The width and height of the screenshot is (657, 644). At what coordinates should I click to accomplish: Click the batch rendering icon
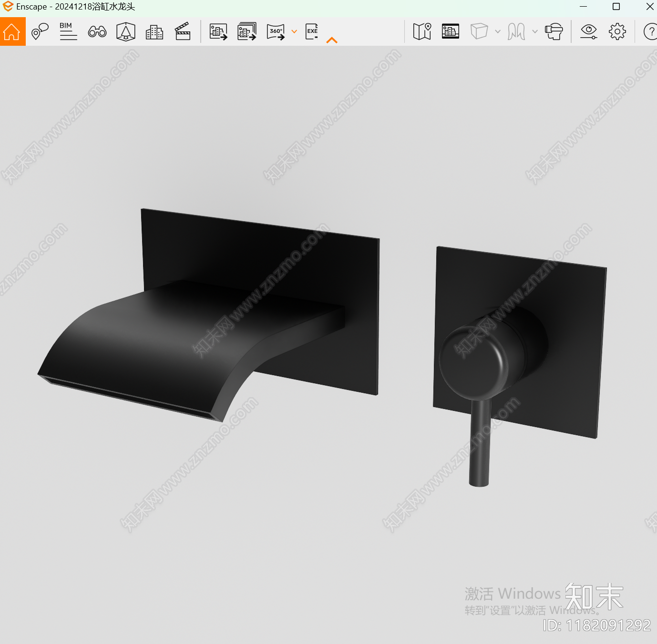247,32
